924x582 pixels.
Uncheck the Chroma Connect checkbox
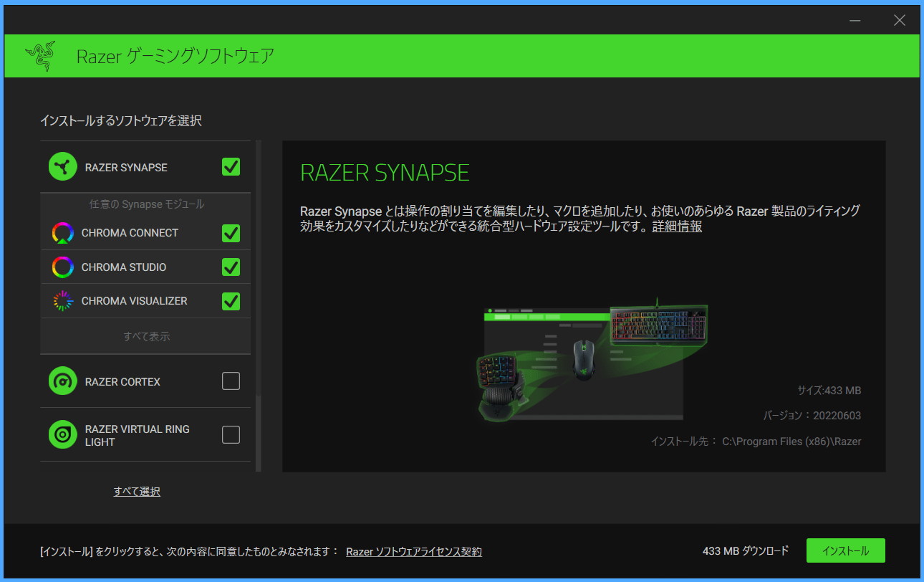tap(231, 233)
